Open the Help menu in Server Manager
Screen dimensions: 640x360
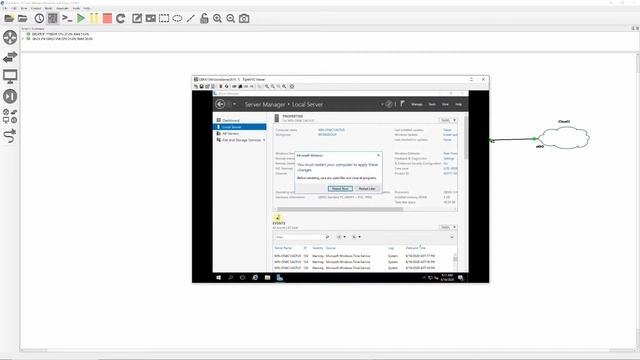click(x=458, y=104)
